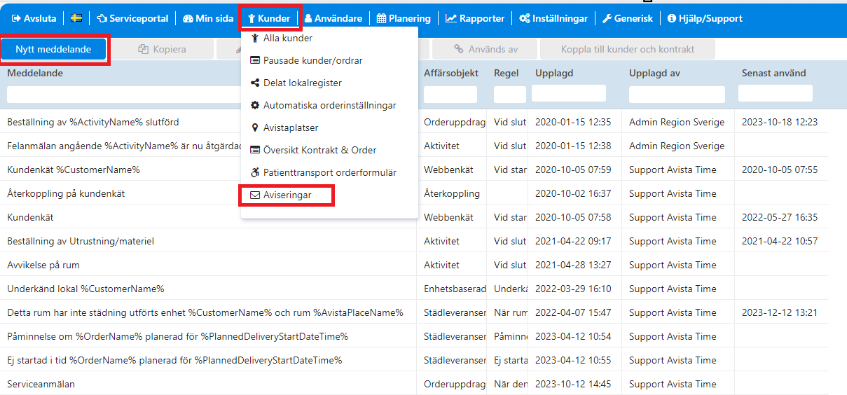The width and height of the screenshot is (847, 395).
Task: Open Serviceportal from the top menu
Action: (x=132, y=18)
